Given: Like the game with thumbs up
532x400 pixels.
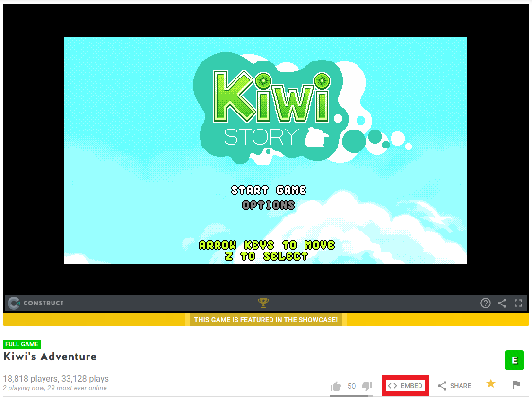Looking at the screenshot, I should tap(336, 386).
